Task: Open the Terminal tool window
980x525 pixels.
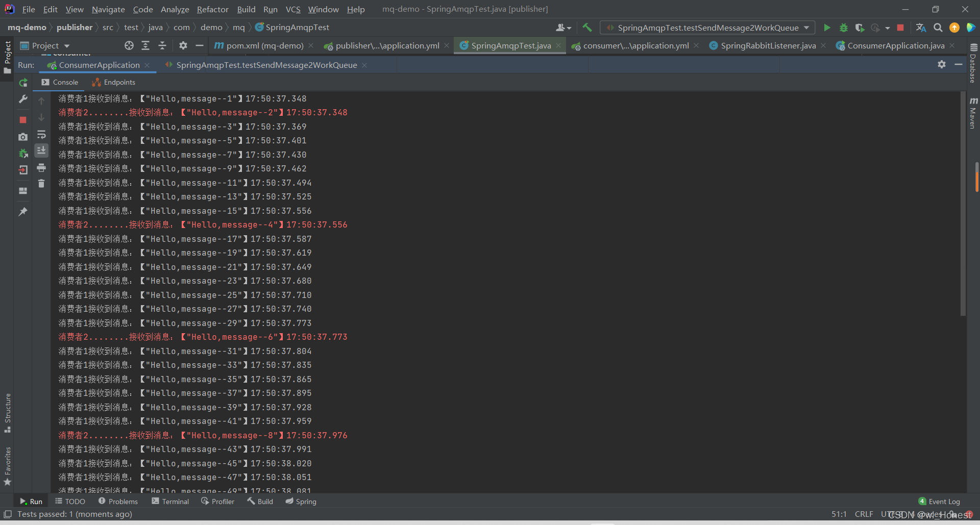Action: tap(170, 502)
